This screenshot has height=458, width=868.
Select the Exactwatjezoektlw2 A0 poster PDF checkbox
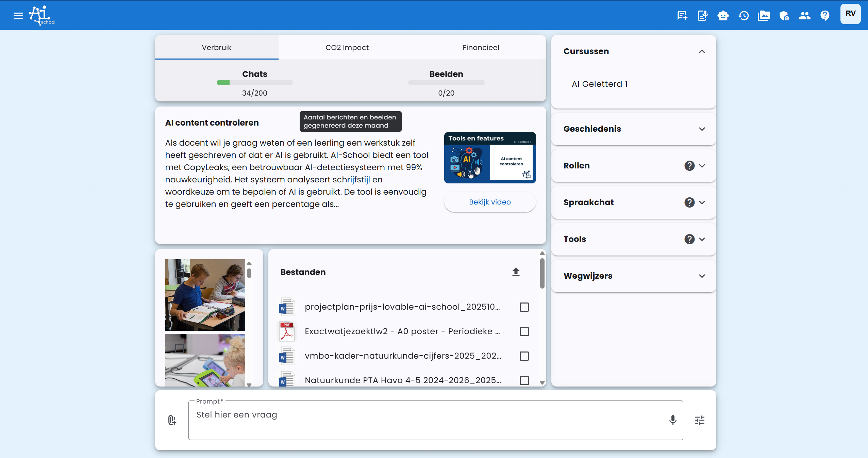[x=524, y=331]
